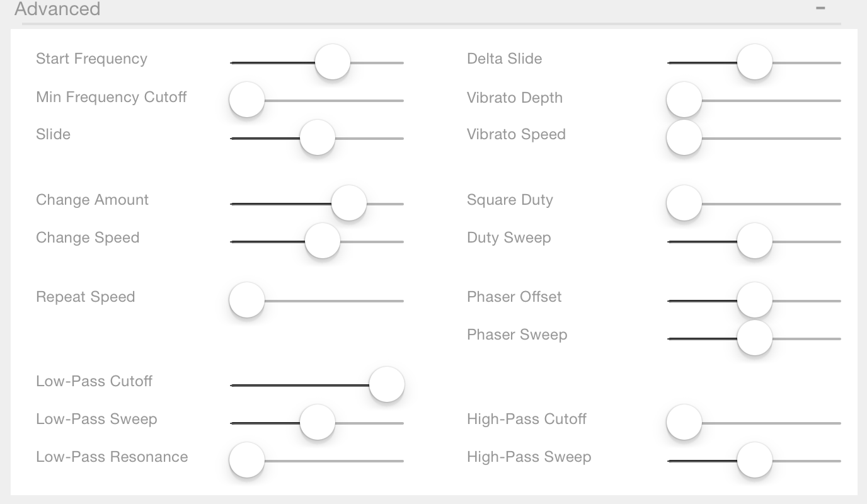867x504 pixels.
Task: Click the Min Frequency Cutoff slider knob
Action: tap(247, 100)
